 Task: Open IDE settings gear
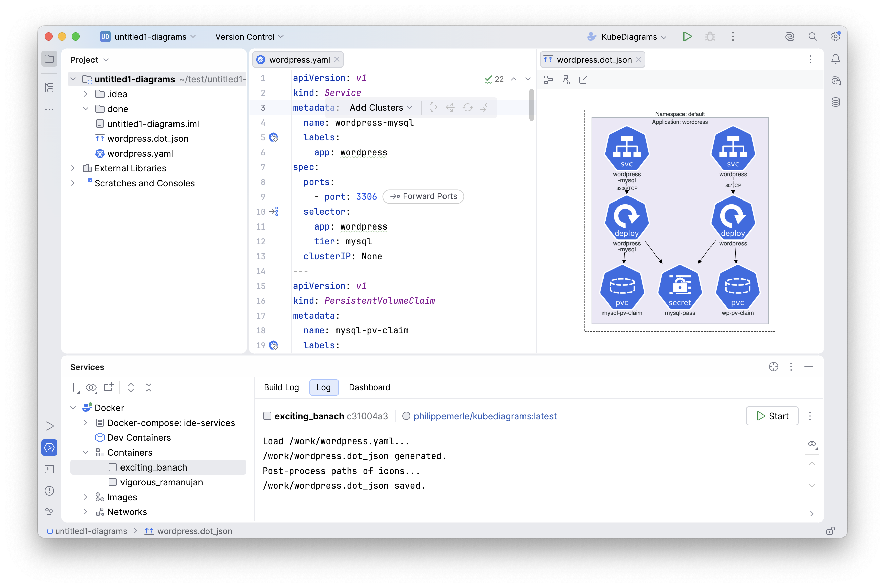pyautogui.click(x=835, y=37)
